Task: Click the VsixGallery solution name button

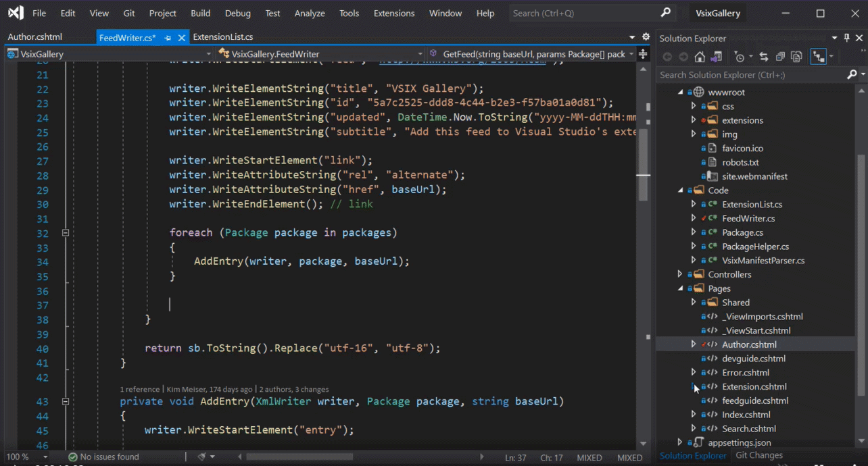Action: [718, 13]
